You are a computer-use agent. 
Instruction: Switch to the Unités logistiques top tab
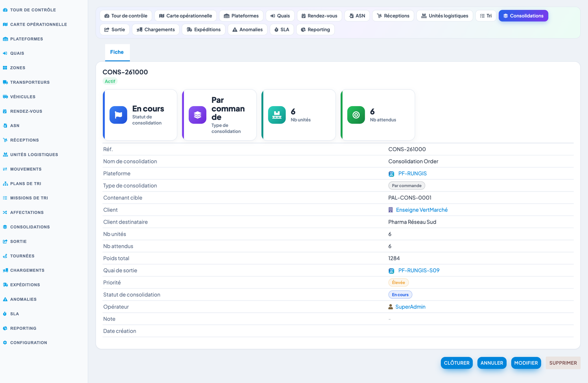[445, 16]
